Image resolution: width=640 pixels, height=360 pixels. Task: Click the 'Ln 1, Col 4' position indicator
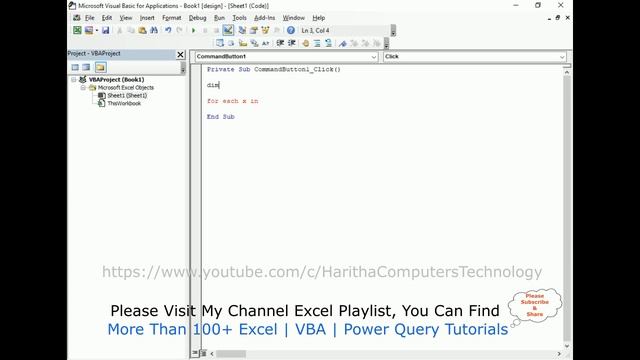click(x=315, y=31)
